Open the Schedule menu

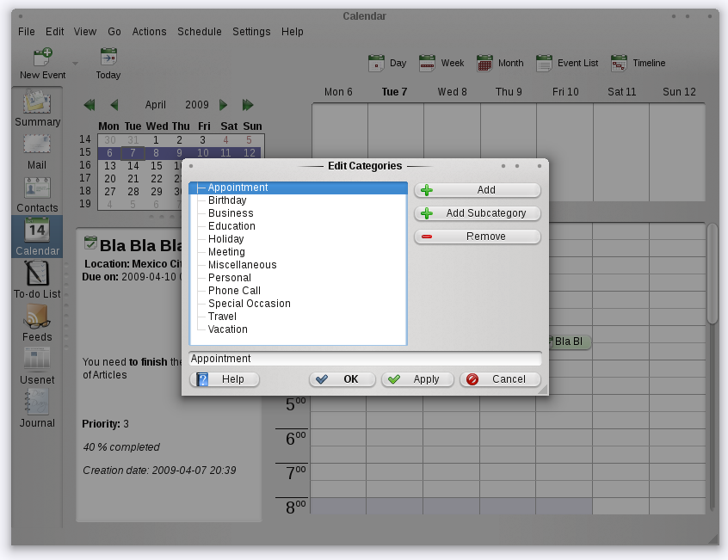[199, 32]
